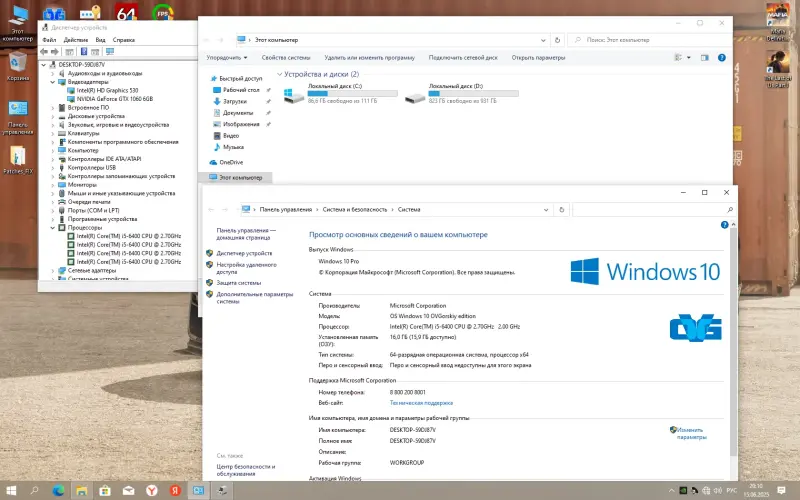Toggle the preview pane in Explorer toolbar

coord(705,58)
